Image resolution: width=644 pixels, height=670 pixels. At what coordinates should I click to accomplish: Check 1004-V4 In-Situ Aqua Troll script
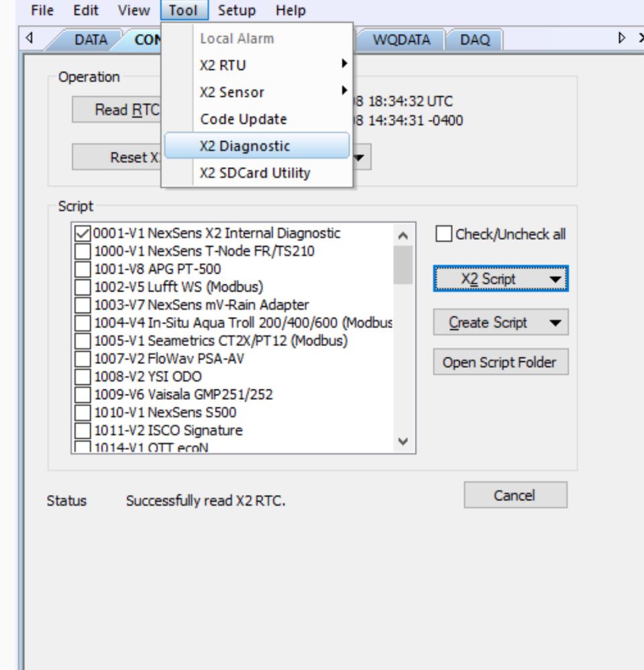pos(82,323)
